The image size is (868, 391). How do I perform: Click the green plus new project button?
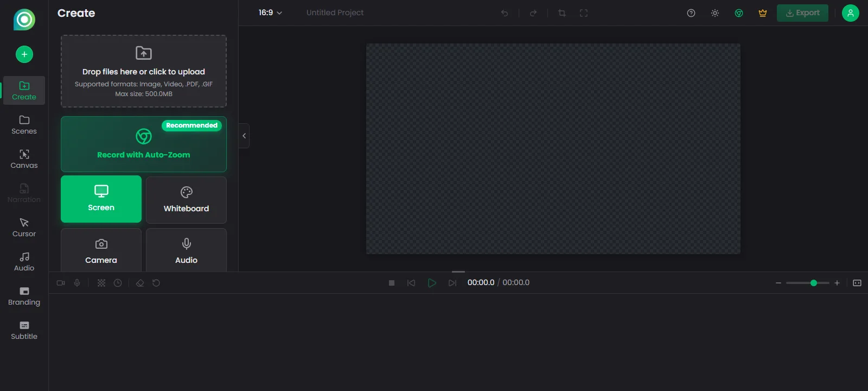(24, 54)
